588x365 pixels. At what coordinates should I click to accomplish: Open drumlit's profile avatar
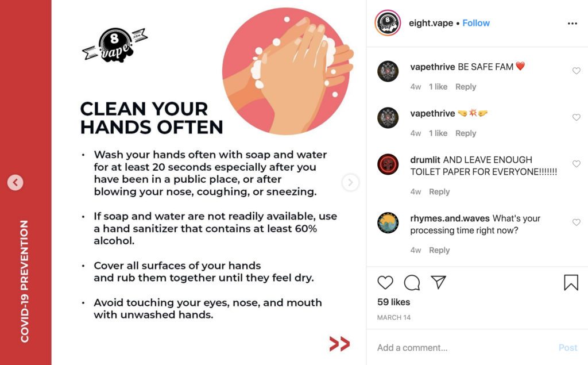[x=388, y=164]
